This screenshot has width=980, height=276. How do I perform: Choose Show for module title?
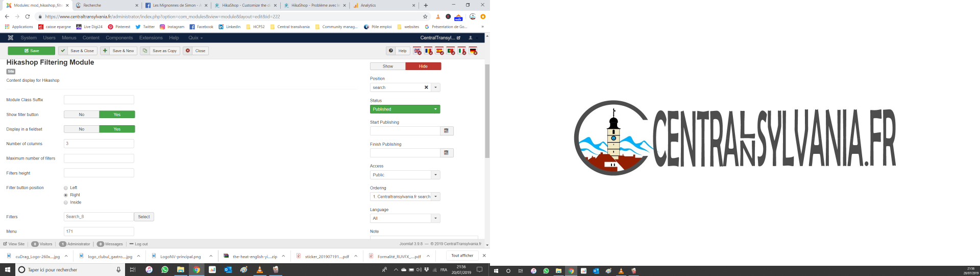[x=388, y=66]
